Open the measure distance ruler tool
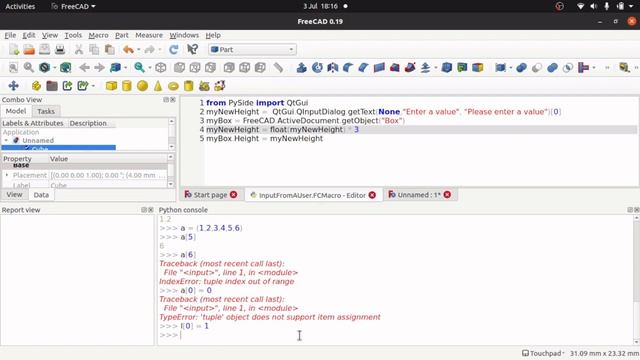Viewport: 640px width, 360px height. point(278,67)
